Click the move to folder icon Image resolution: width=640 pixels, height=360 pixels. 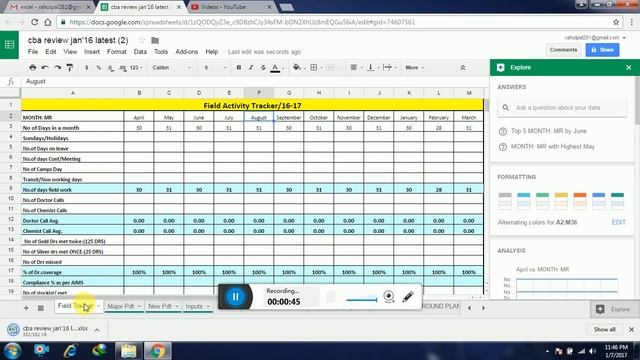coord(155,40)
